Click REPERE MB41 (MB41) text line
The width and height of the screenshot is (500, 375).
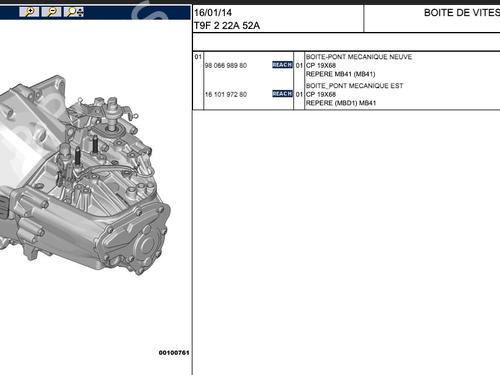(x=340, y=74)
